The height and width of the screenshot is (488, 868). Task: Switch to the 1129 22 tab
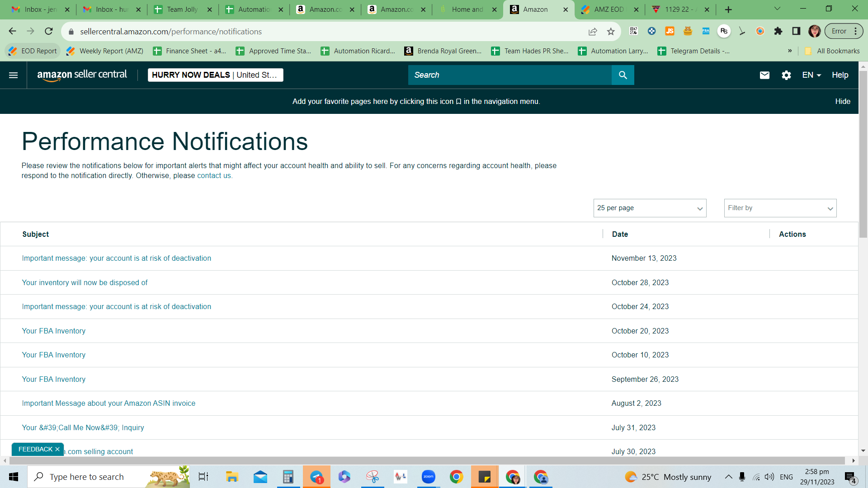point(681,9)
